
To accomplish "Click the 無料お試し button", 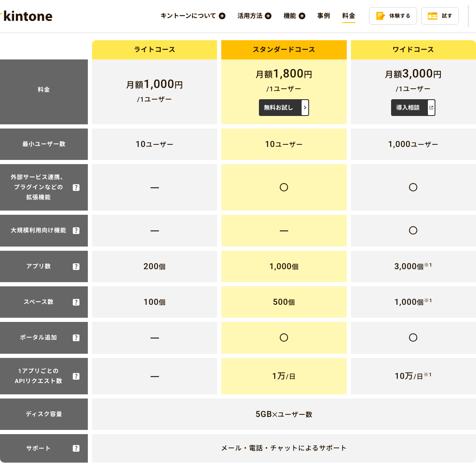I will click(x=284, y=108).
